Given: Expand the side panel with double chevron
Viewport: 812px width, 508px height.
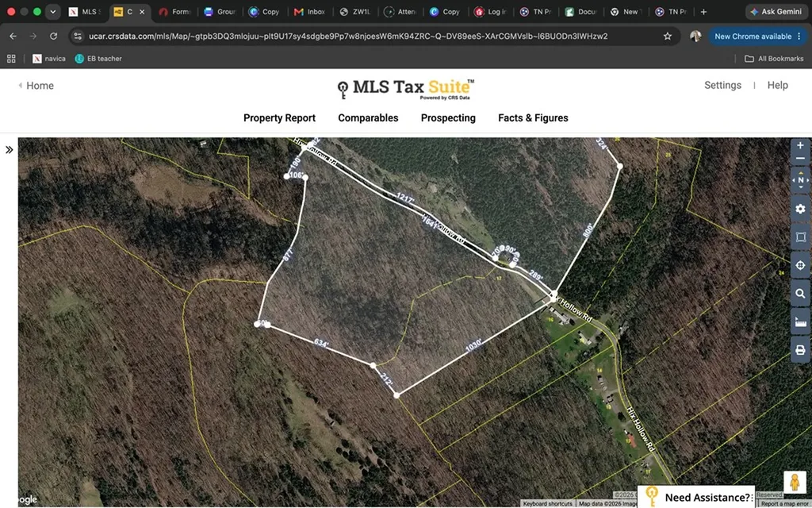Looking at the screenshot, I should point(10,150).
